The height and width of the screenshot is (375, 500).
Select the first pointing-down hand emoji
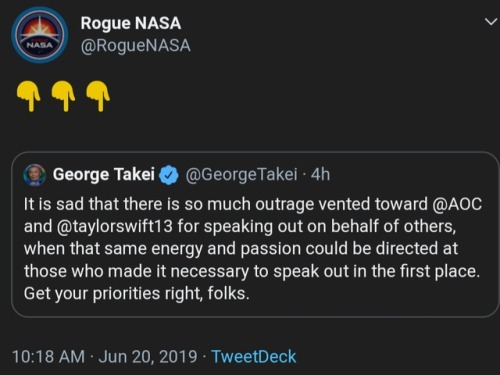coord(29,96)
